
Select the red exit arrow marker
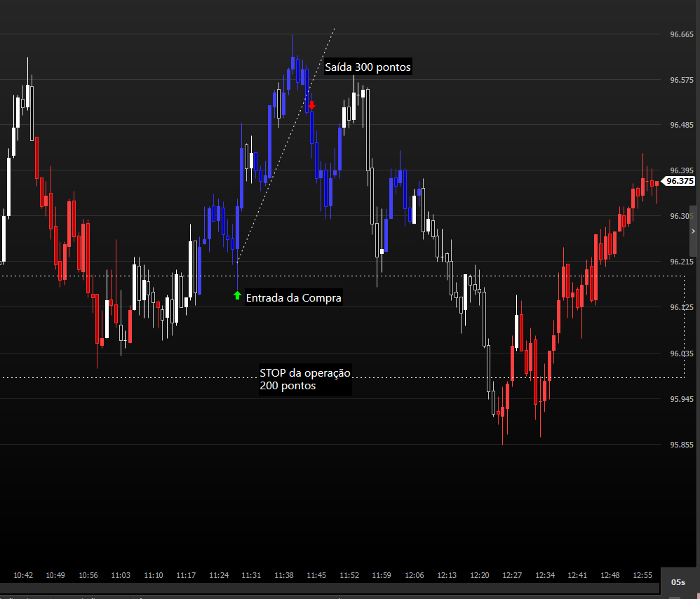click(311, 105)
